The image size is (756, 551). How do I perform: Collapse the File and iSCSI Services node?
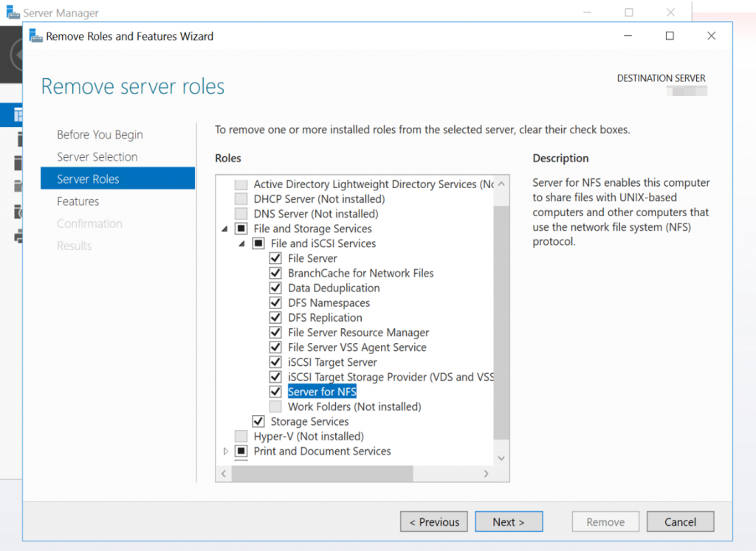pyautogui.click(x=242, y=244)
